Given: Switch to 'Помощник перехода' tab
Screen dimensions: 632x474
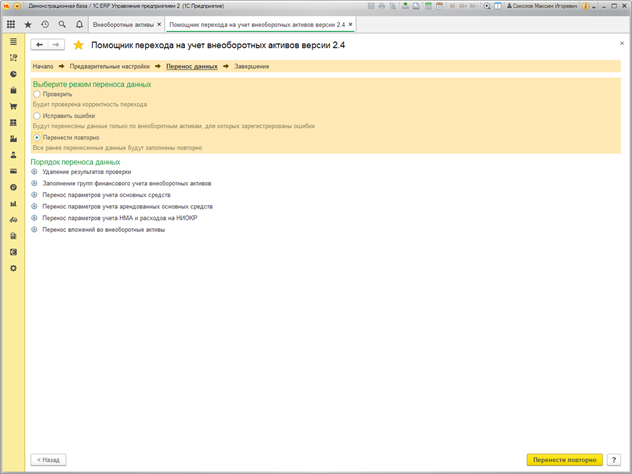Looking at the screenshot, I should click(x=257, y=25).
